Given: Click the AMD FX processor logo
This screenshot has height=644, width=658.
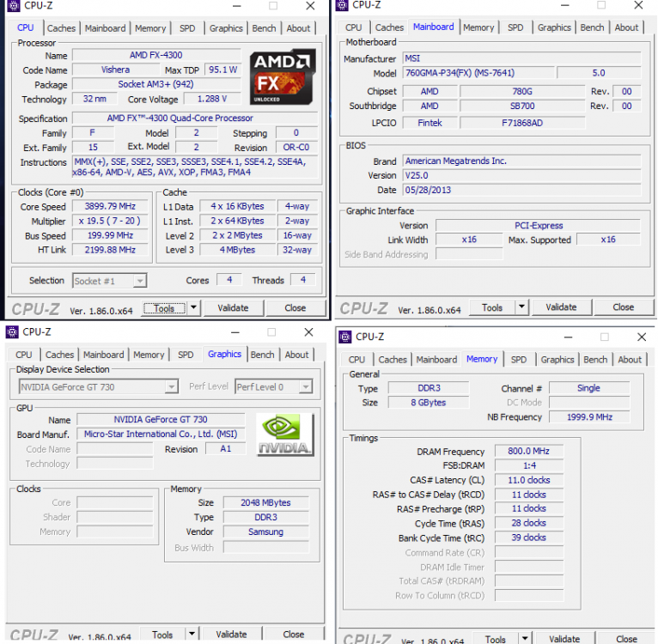Looking at the screenshot, I should pos(282,77).
